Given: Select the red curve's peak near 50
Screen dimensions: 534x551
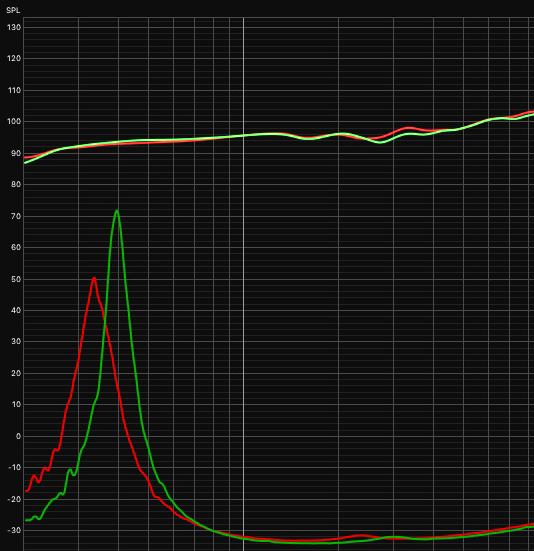Looking at the screenshot, I should coord(94,279).
